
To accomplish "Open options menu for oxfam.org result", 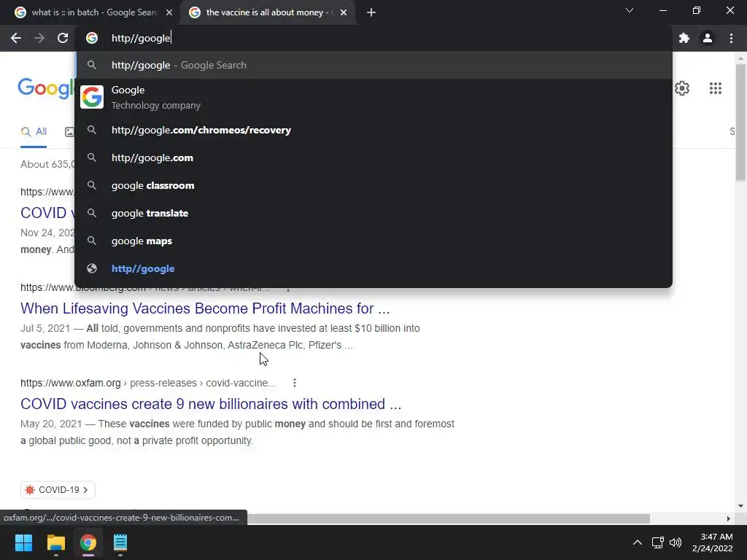I will 295,383.
